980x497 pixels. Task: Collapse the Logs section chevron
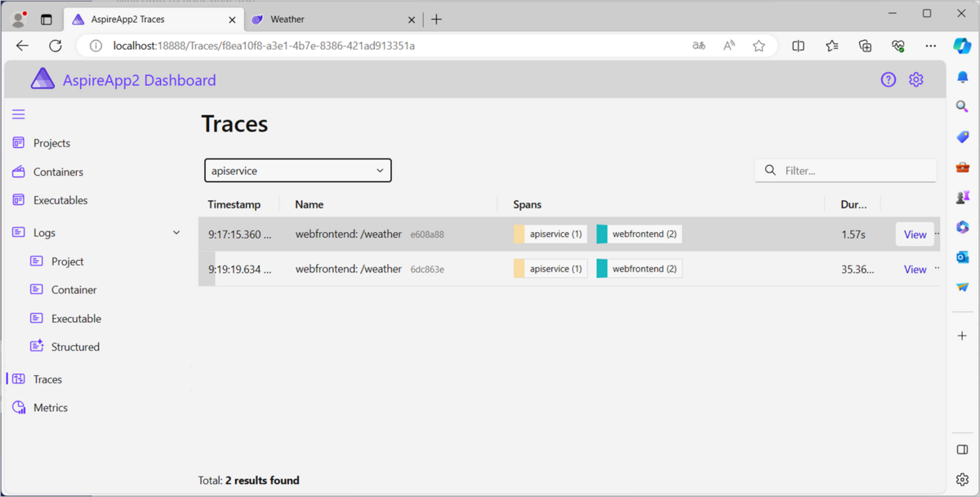coord(176,233)
